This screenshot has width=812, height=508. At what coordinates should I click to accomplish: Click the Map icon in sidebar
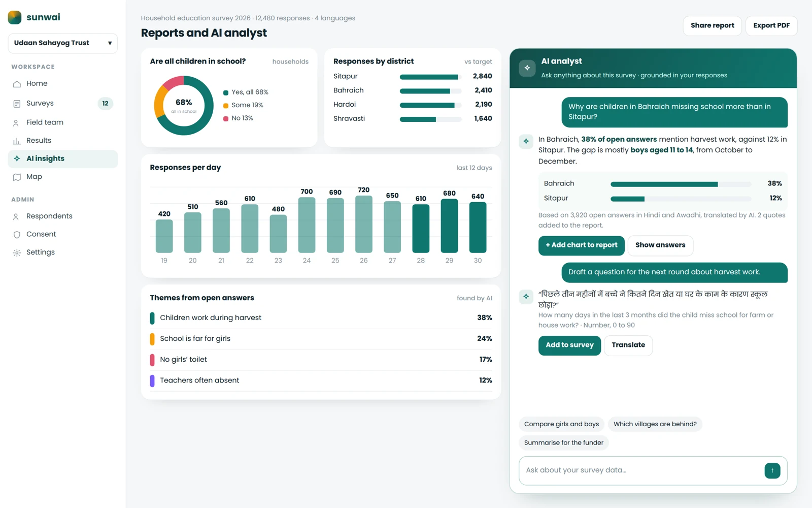click(x=17, y=177)
